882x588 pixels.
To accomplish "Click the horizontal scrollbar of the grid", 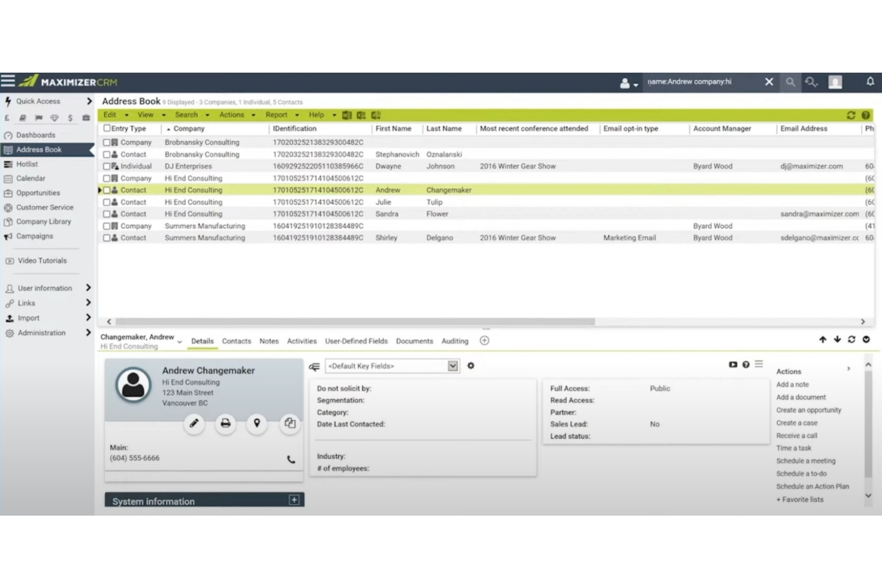I will tap(355, 321).
